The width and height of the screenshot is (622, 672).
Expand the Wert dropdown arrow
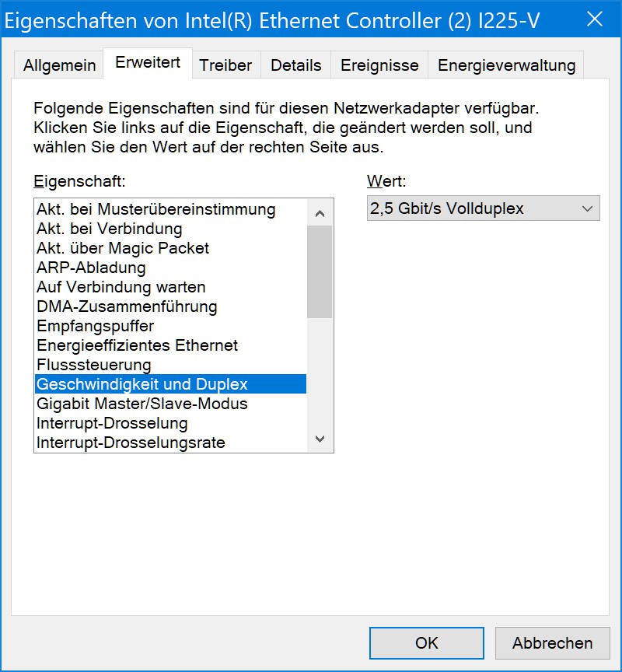click(x=587, y=208)
